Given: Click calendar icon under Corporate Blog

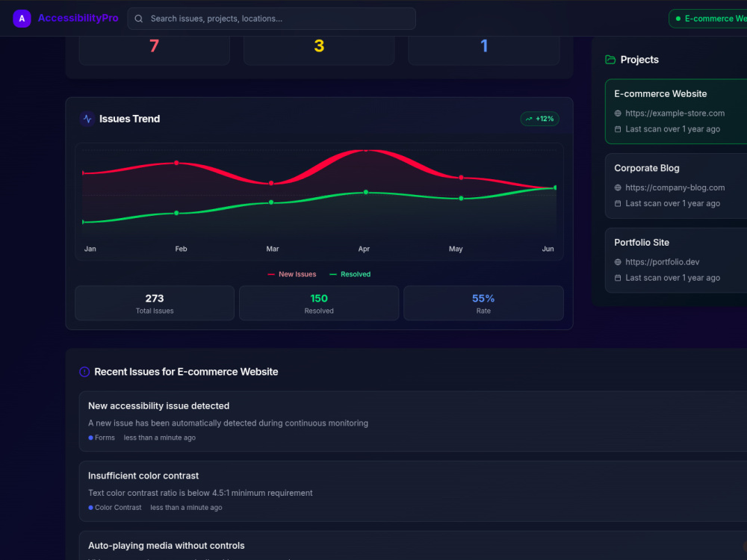Looking at the screenshot, I should click(618, 203).
